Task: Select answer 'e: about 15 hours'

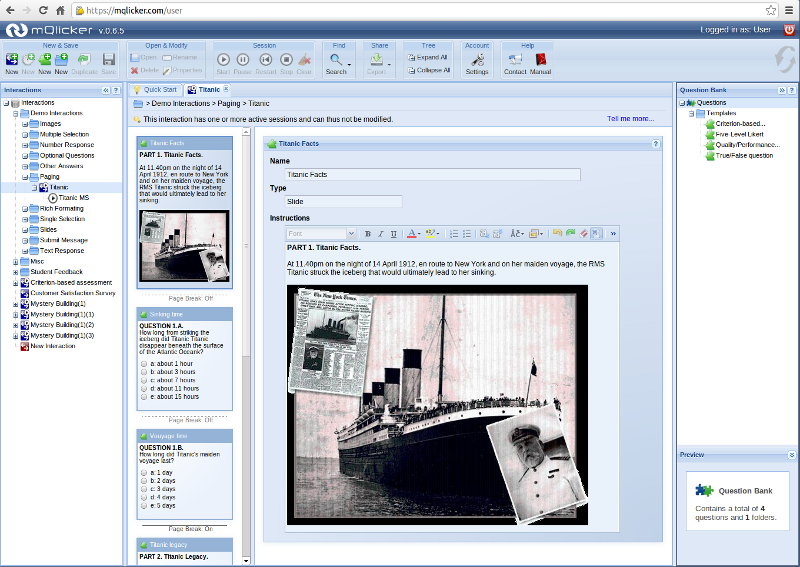Action: click(144, 397)
